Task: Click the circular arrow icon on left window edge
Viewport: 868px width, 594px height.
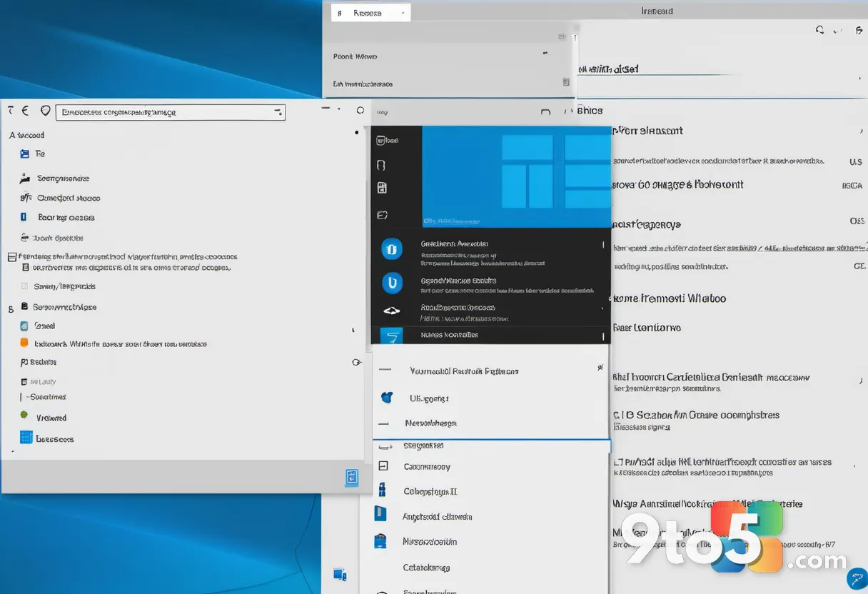Action: click(x=357, y=363)
